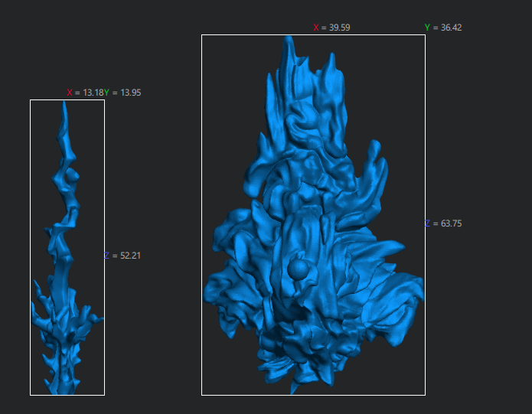This screenshot has height=414, width=532.
Task: Click the Y = 36.42 dimension label
Action: click(x=443, y=28)
